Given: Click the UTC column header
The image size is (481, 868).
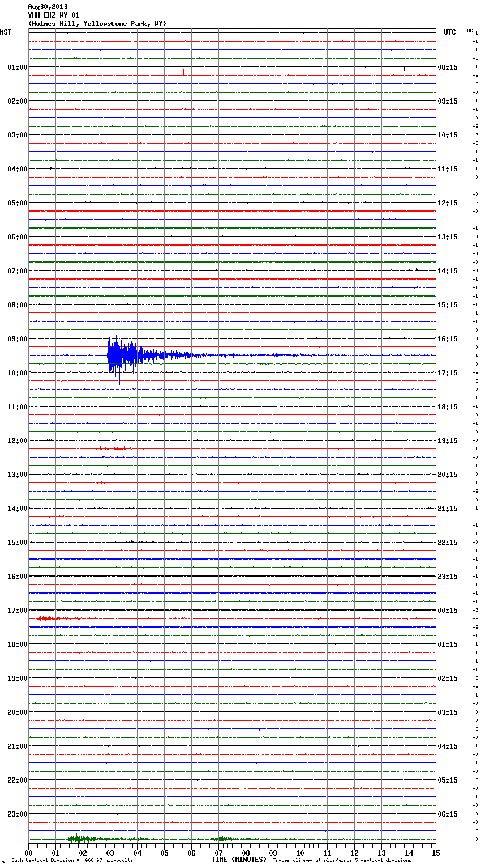Looking at the screenshot, I should click(x=449, y=32).
